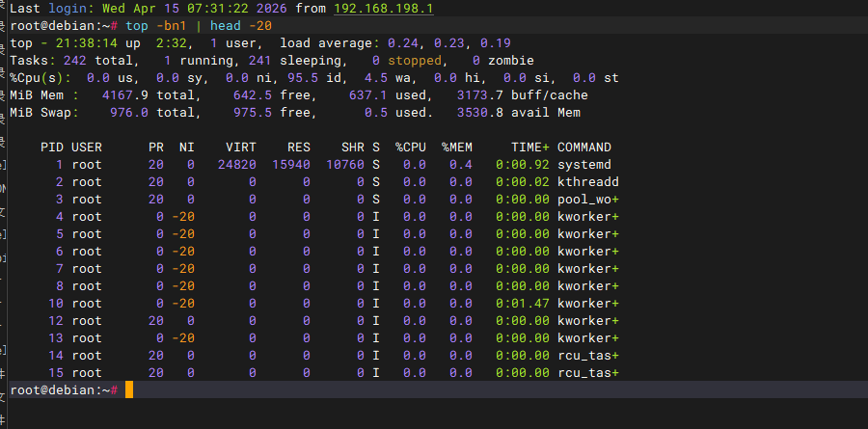Click the -20 nice value for PID 5
The image size is (868, 429).
tap(182, 233)
